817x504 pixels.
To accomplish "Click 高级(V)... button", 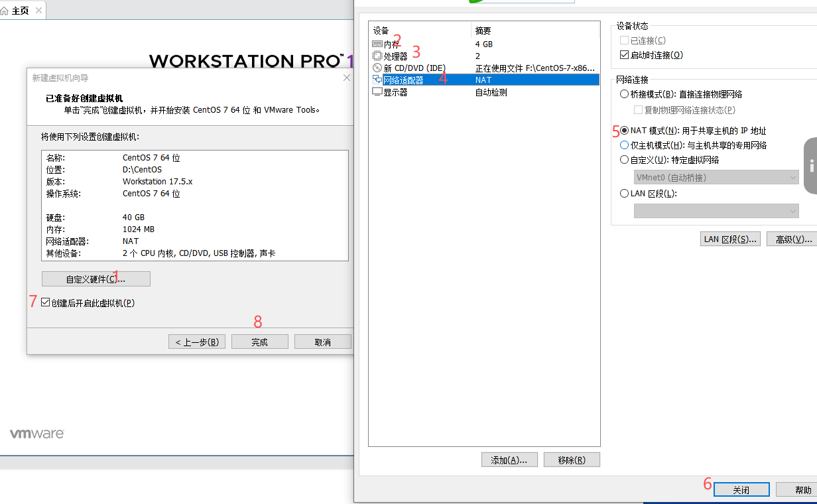I will pos(792,239).
